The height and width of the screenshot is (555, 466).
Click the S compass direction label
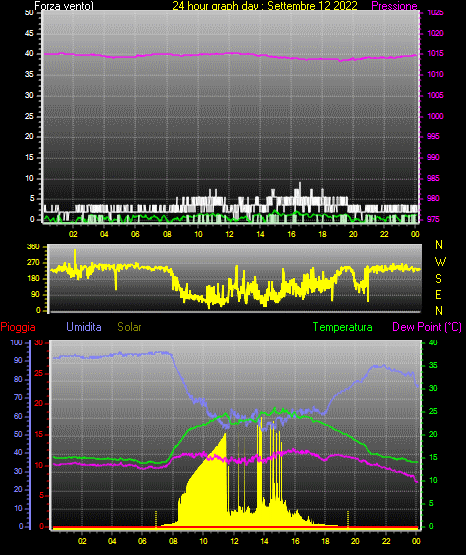pos(438,279)
